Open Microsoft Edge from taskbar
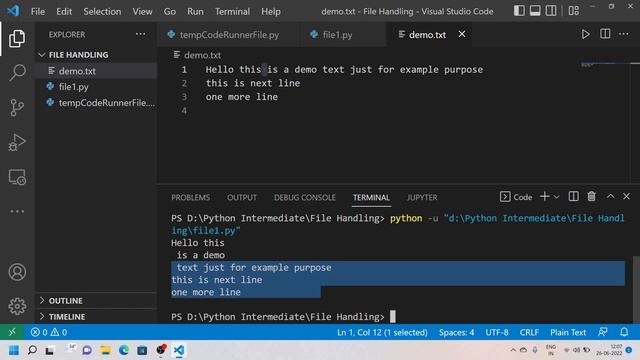640x360 pixels. tap(124, 350)
